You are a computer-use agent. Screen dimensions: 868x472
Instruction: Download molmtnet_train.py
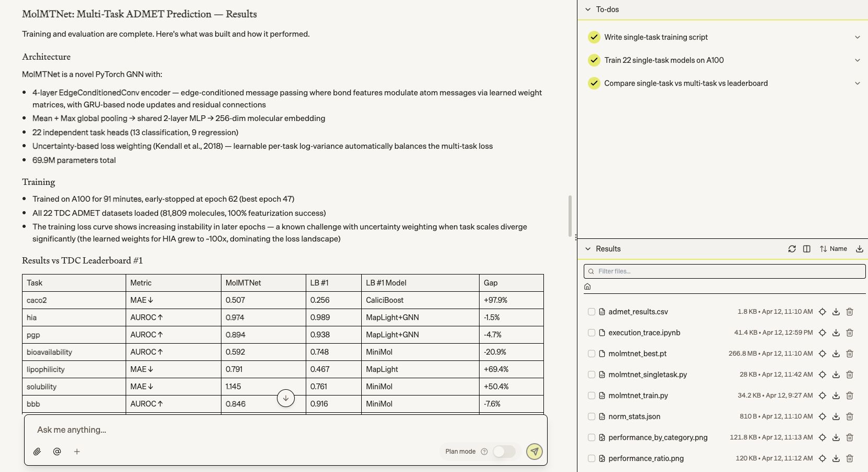(836, 396)
